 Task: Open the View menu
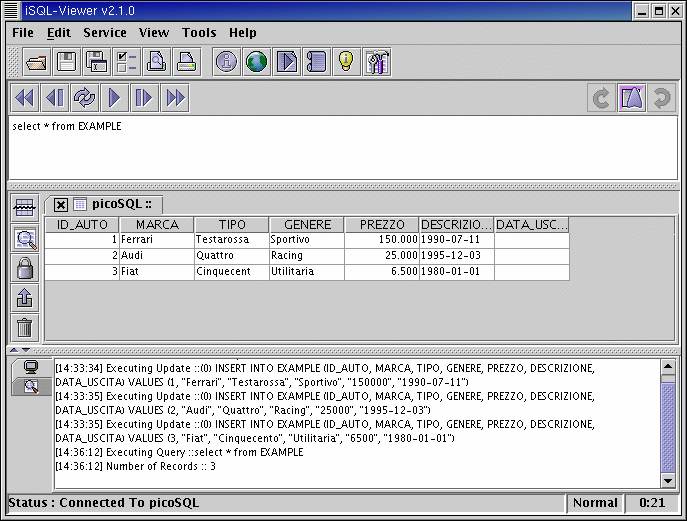coord(154,33)
